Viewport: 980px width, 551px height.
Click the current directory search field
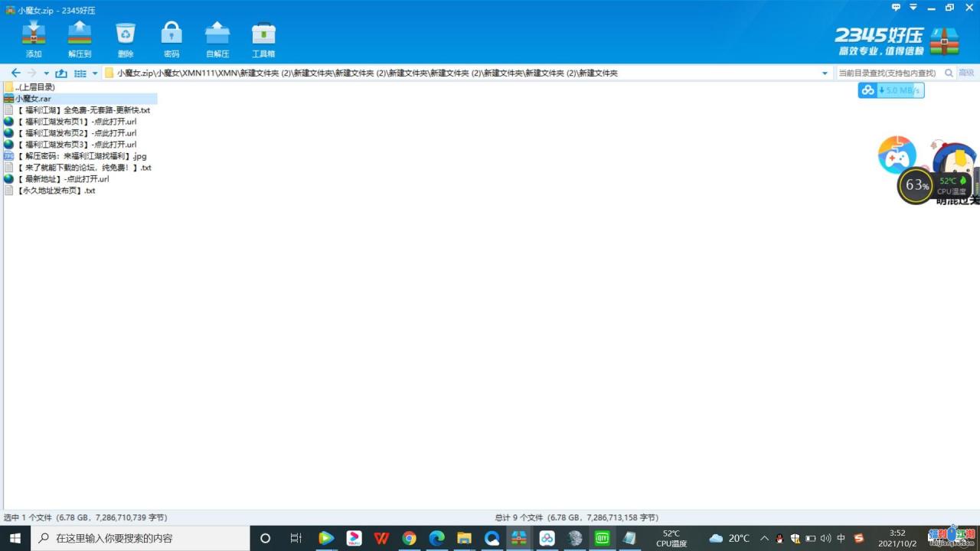coord(887,73)
